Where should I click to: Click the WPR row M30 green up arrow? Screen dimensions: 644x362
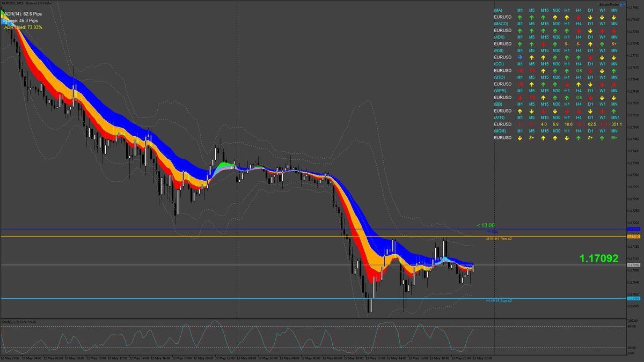[x=555, y=97]
